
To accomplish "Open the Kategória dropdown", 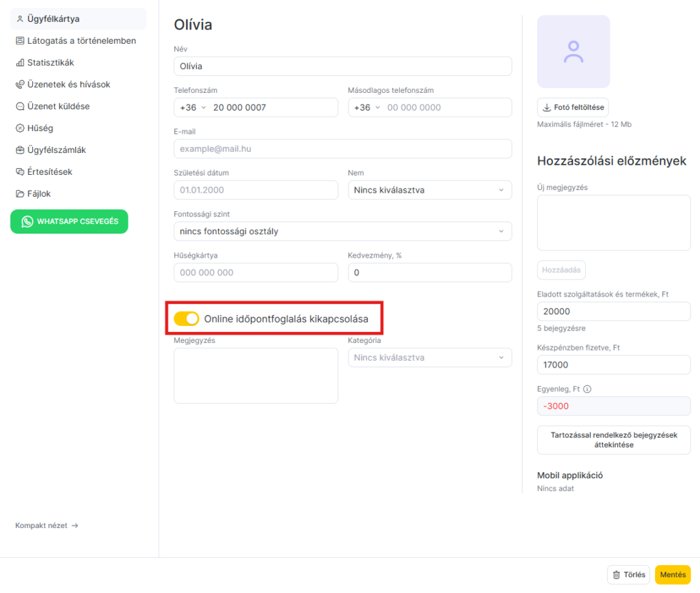I will 429,357.
